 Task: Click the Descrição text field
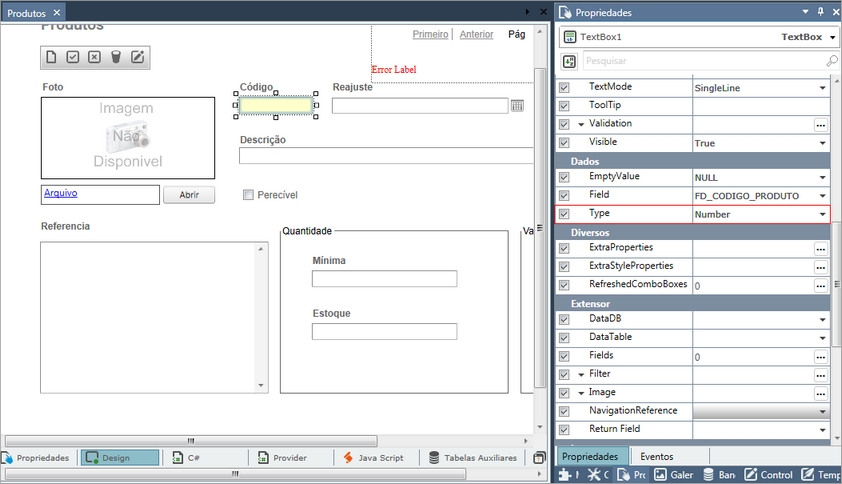point(385,155)
